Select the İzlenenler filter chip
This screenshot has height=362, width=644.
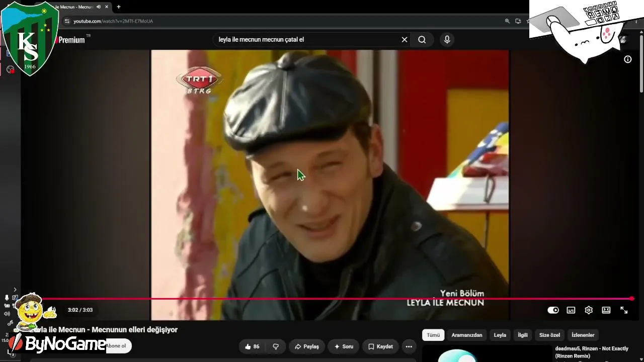[x=583, y=335]
